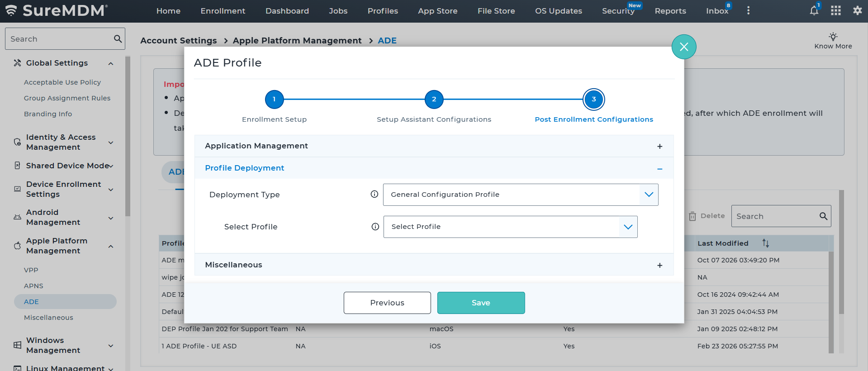Go to step 2 Setup Assistant Configurations
Viewport: 868px width, 371px height.
(x=434, y=100)
